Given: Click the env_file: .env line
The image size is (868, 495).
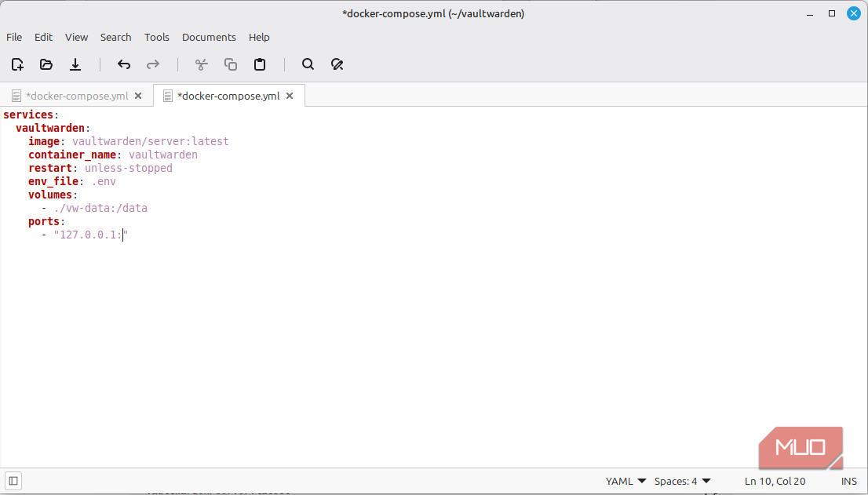Looking at the screenshot, I should pos(72,181).
